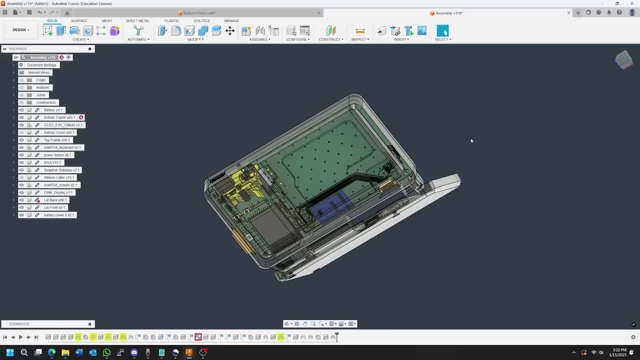Show the hidden Battery Cover component
This screenshot has width=640, height=360.
pos(22,133)
